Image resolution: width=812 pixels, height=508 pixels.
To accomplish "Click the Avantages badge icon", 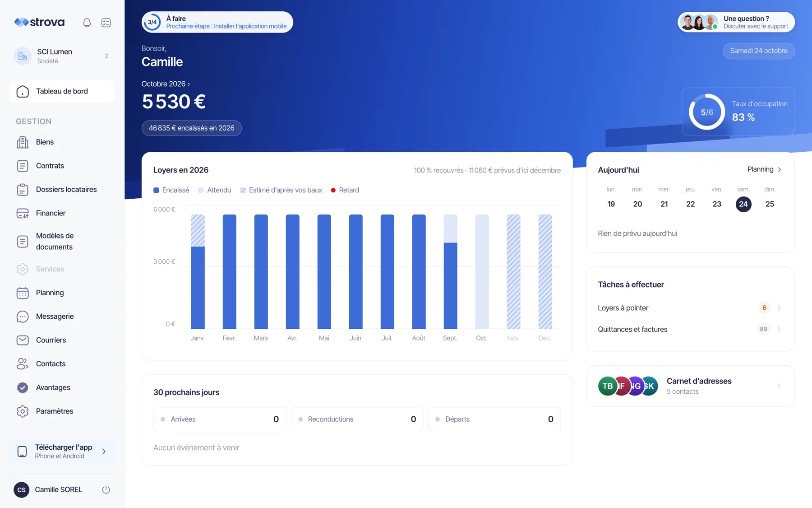I will click(x=23, y=387).
